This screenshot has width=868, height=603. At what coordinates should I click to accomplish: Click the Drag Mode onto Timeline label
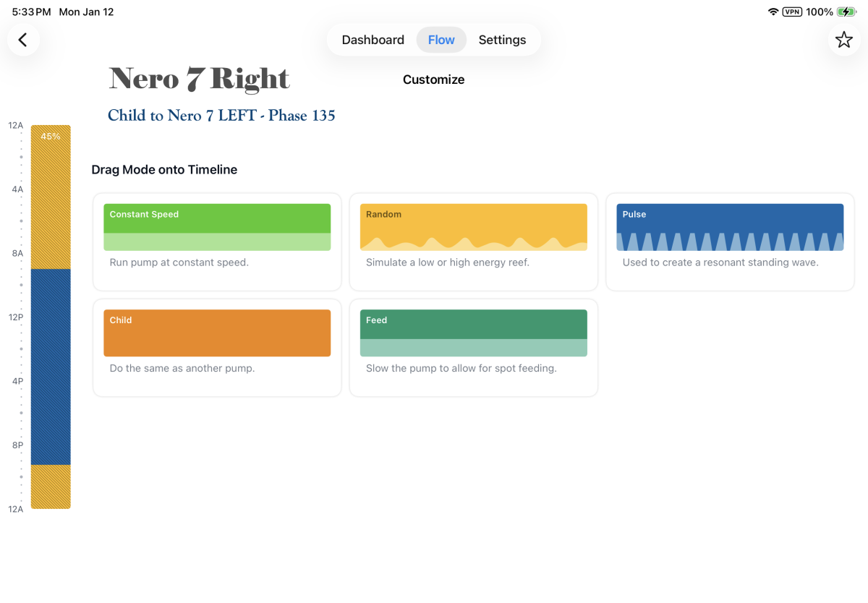click(164, 170)
